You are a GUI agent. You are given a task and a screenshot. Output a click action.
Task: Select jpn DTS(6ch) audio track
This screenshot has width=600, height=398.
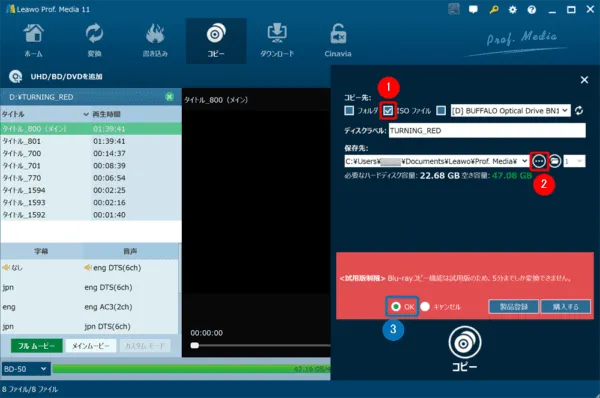click(x=107, y=326)
